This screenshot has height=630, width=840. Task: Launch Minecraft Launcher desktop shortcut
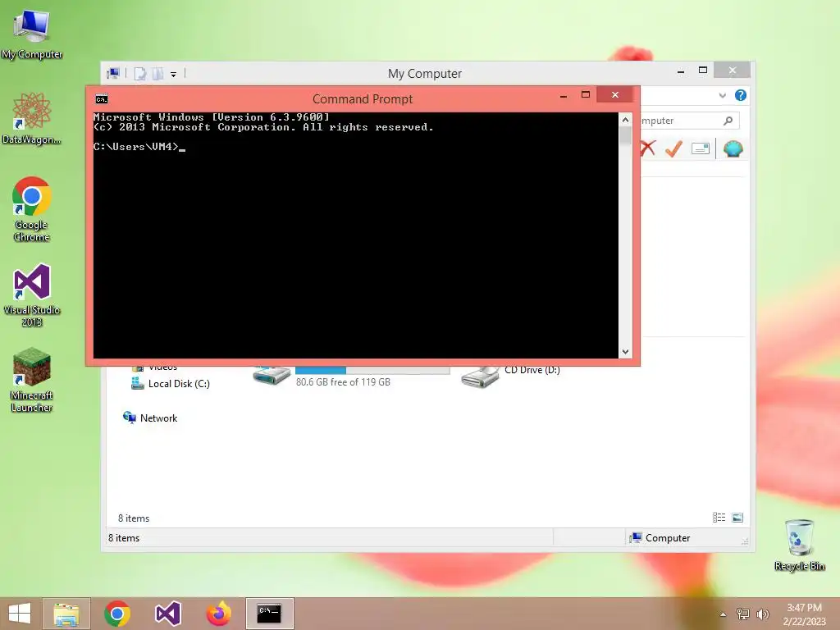(32, 380)
